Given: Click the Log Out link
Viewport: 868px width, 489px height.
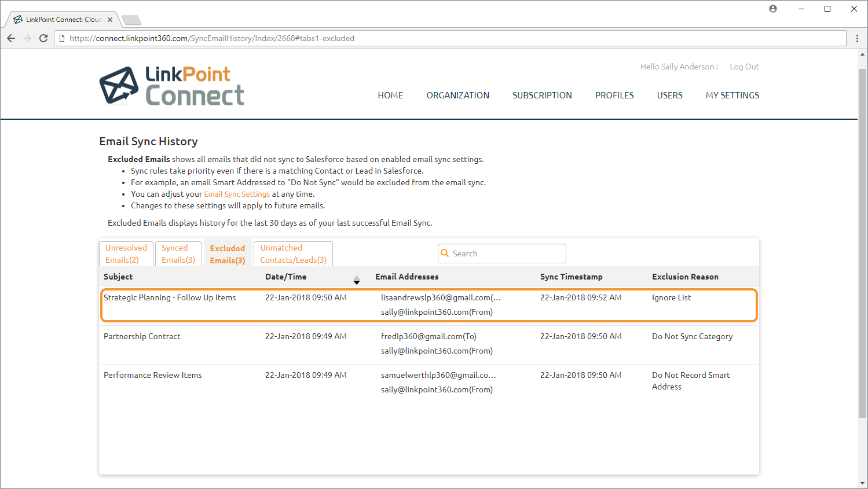Looking at the screenshot, I should [x=744, y=67].
